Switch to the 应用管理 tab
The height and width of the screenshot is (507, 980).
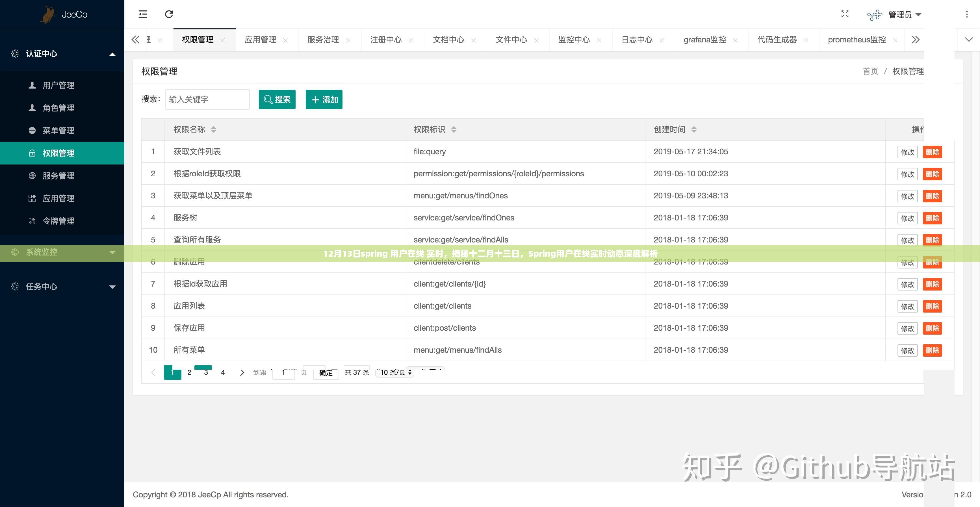coord(260,40)
